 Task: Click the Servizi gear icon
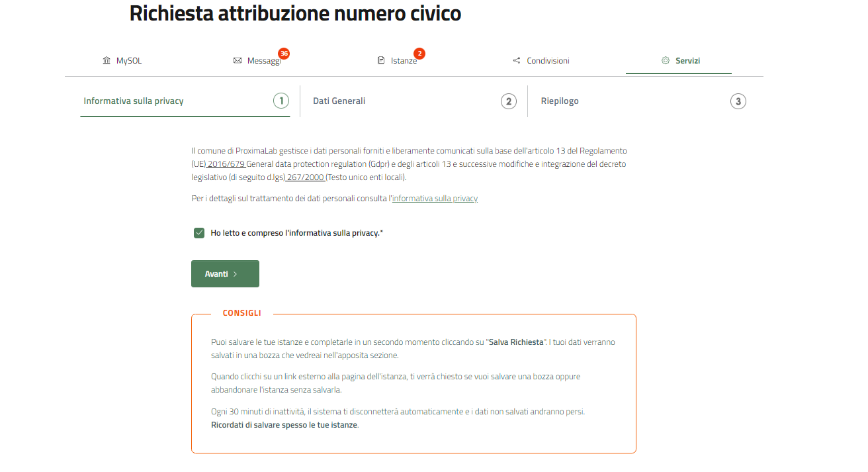[666, 60]
